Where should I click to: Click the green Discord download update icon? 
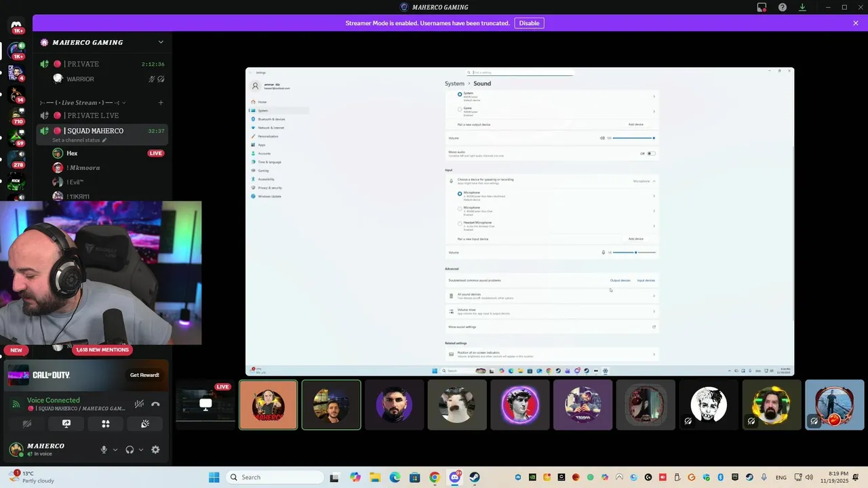[803, 7]
